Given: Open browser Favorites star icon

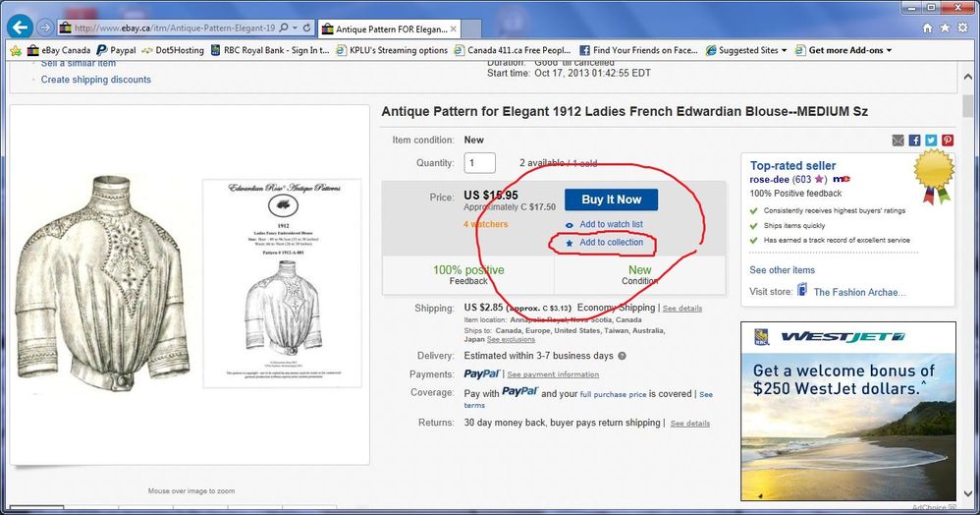Looking at the screenshot, I should point(946,28).
